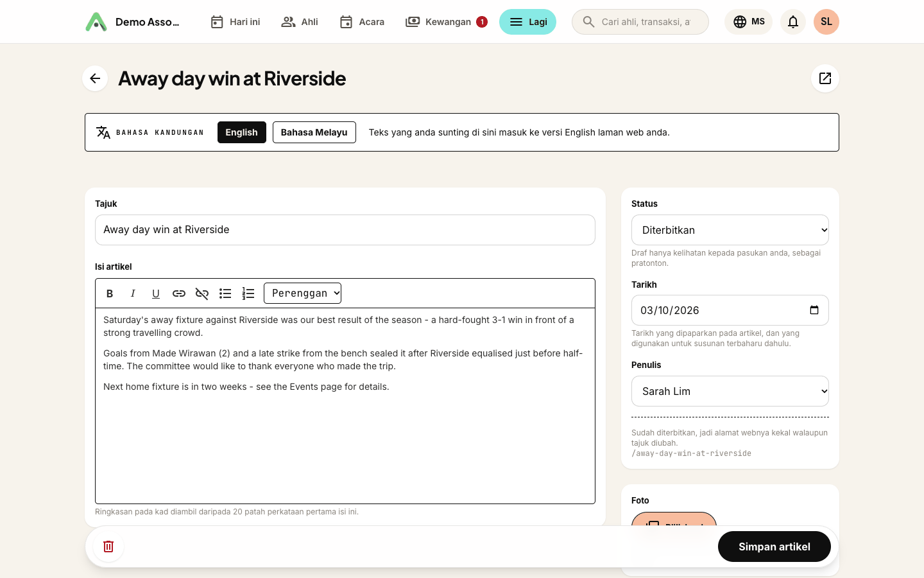Image resolution: width=924 pixels, height=578 pixels.
Task: Open the Perenggan paragraph style dropdown
Action: 303,293
